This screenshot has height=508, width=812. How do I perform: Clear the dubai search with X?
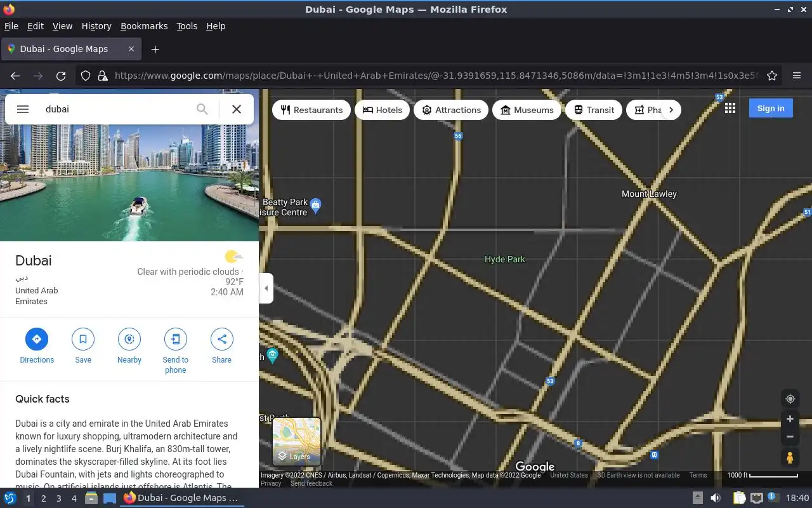tap(237, 109)
